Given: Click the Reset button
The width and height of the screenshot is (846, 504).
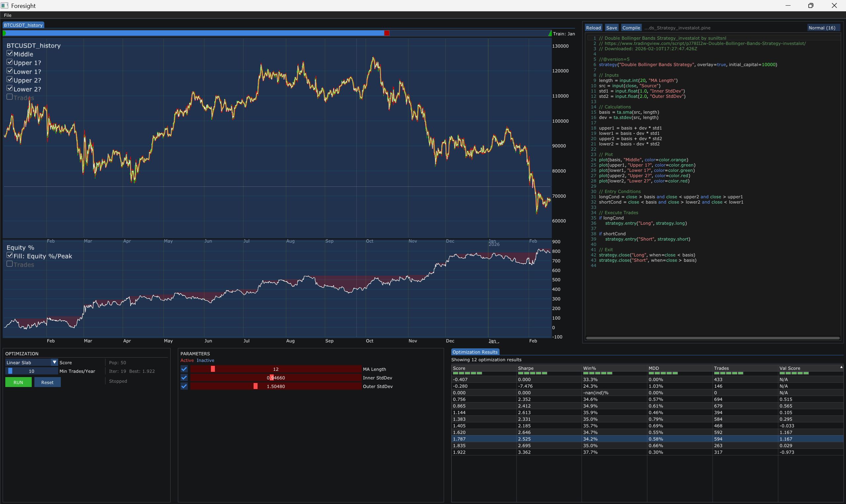Looking at the screenshot, I should [x=47, y=382].
